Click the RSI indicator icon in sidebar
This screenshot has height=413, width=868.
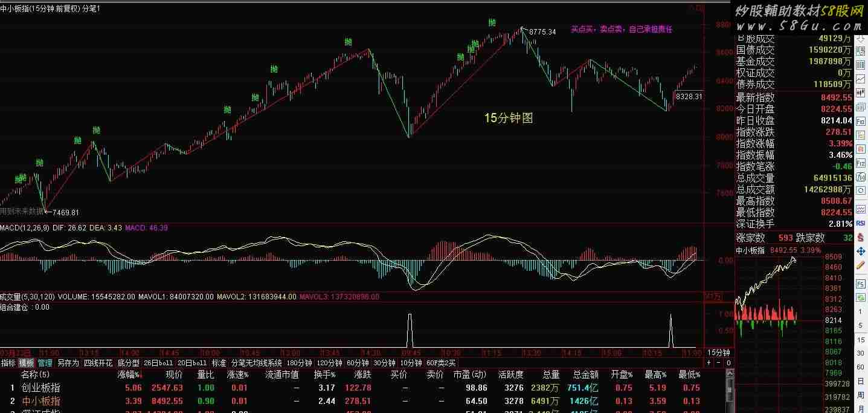tap(861, 223)
